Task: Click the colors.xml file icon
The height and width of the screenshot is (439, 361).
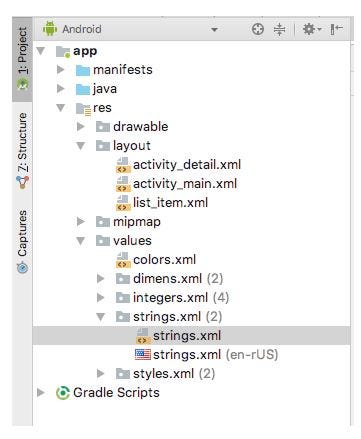Action: point(123,260)
